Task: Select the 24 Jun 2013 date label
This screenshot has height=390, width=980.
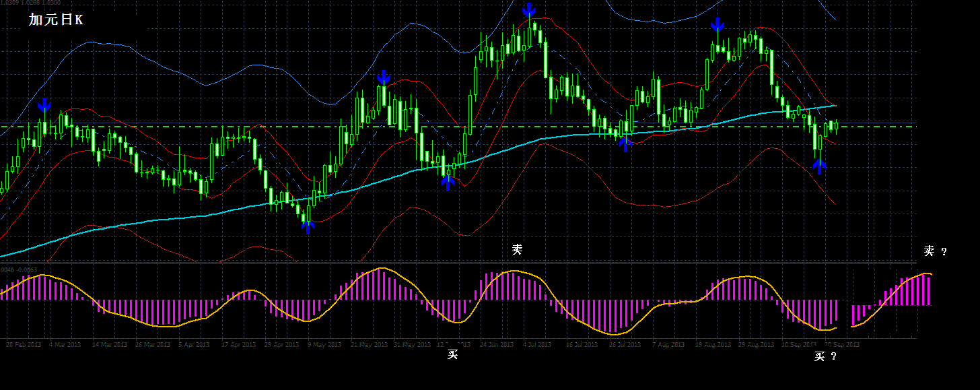Action: (497, 344)
